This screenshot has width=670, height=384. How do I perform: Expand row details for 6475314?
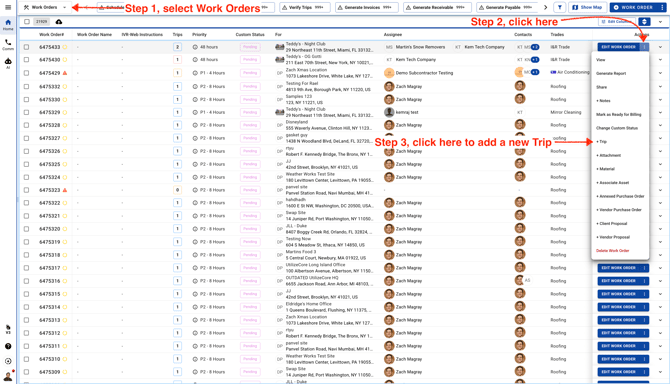point(660,307)
